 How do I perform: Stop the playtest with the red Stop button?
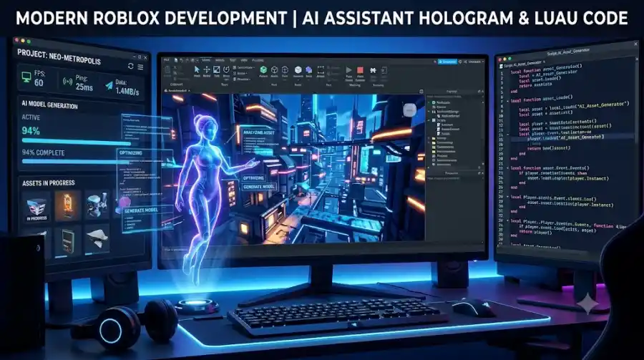(x=360, y=70)
